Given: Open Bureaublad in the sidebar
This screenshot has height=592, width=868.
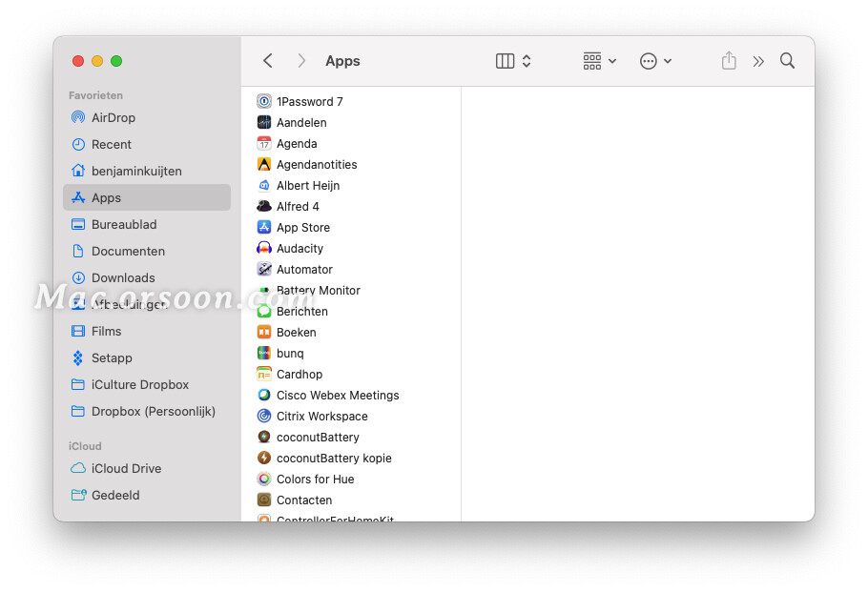Looking at the screenshot, I should click(x=147, y=224).
